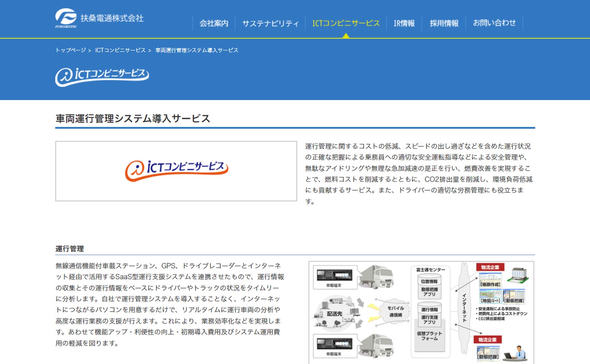
Task: Click the 運行情報 cylinder in diagram
Action: (x=429, y=309)
